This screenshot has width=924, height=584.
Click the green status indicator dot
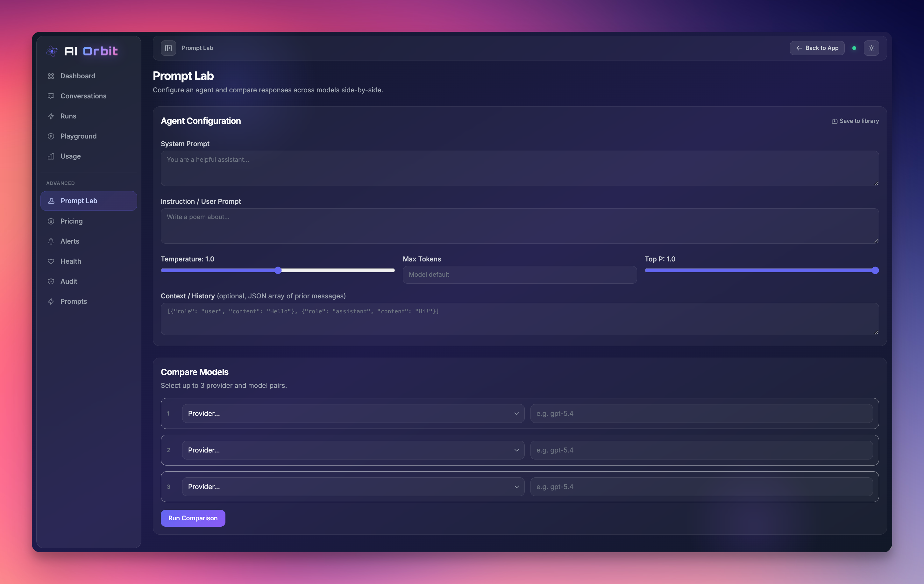click(x=854, y=48)
